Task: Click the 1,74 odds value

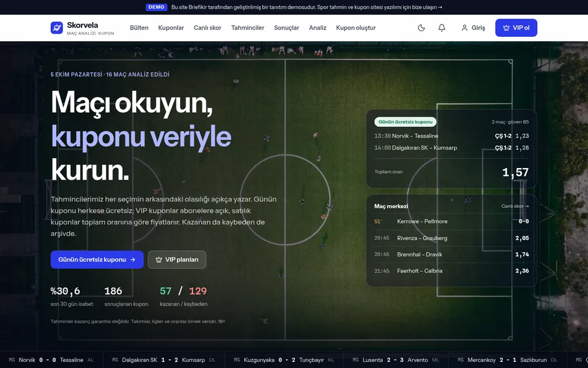Action: click(x=522, y=255)
